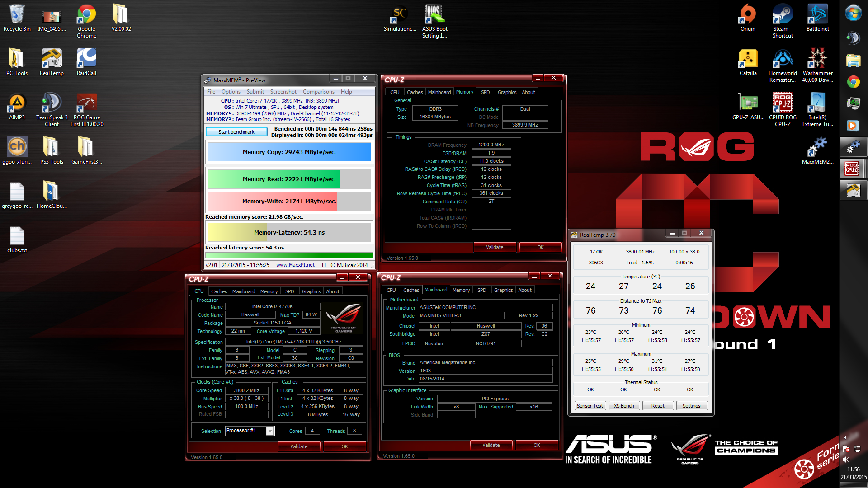Open the File menu in MaxxMEM
Image resolution: width=868 pixels, height=488 pixels.
coord(211,92)
